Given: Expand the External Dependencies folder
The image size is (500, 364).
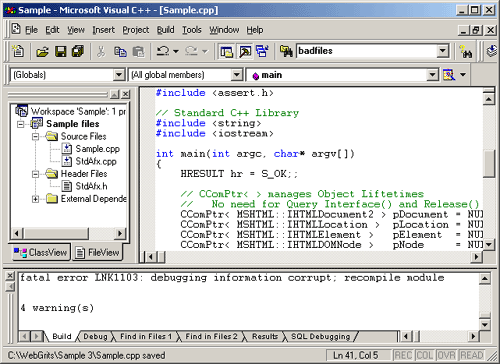Looking at the screenshot, I should pos(35,199).
